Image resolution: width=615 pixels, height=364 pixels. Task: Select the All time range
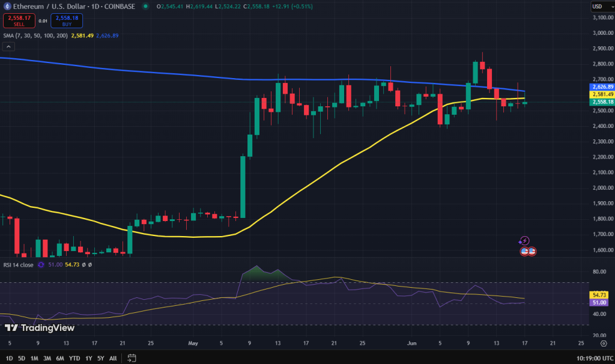tap(113, 358)
